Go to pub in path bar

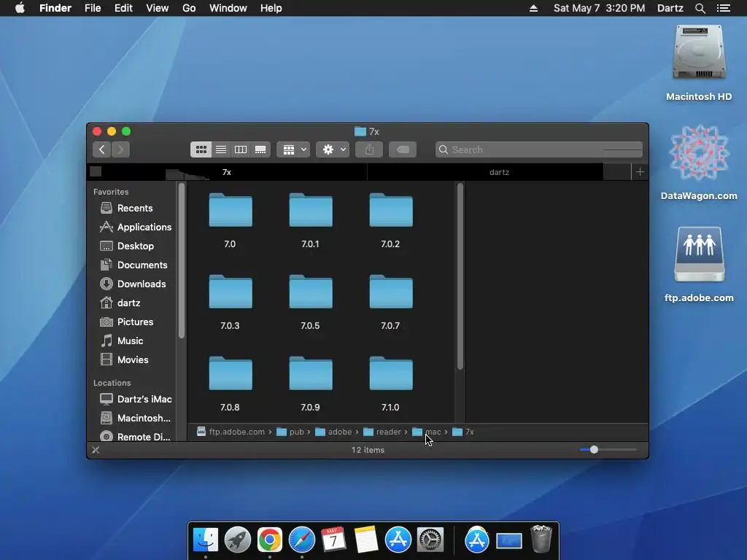tap(290, 432)
